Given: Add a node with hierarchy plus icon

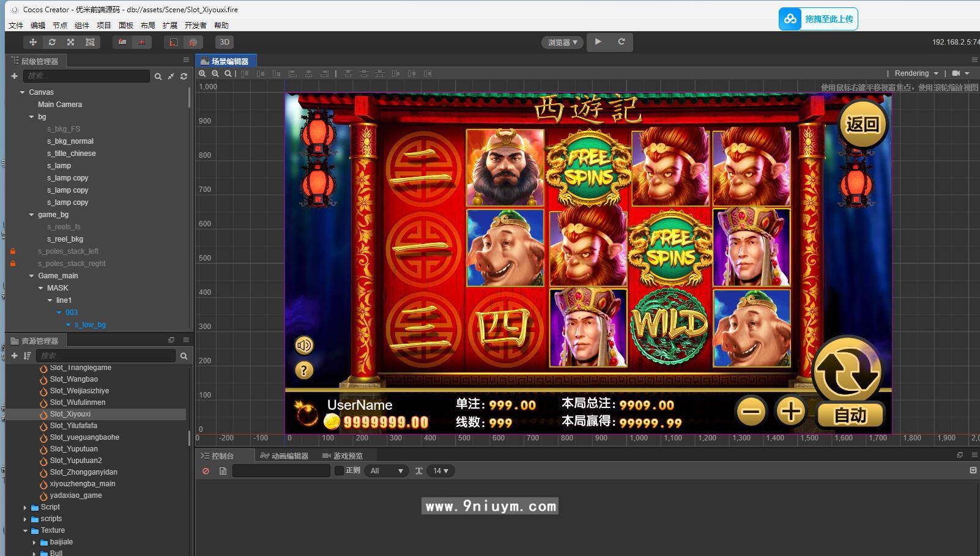Looking at the screenshot, I should tap(14, 76).
